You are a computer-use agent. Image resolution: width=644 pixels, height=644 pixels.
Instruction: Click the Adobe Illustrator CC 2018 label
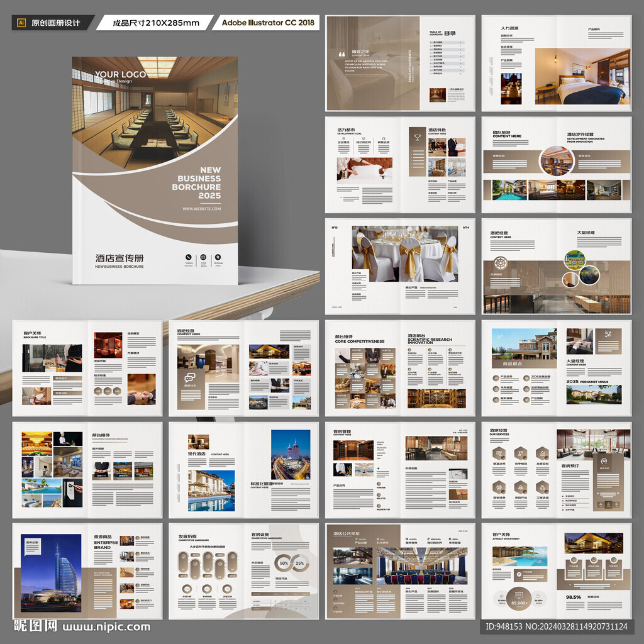(268, 23)
